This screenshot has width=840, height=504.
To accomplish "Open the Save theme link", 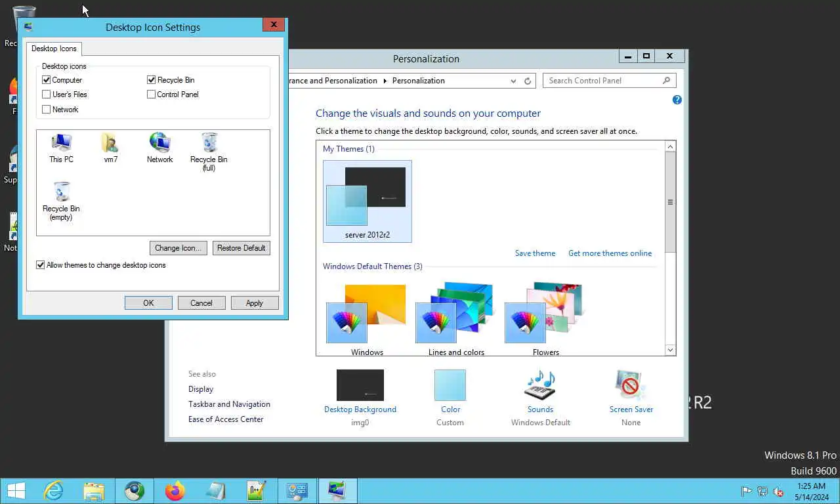I will pos(535,253).
